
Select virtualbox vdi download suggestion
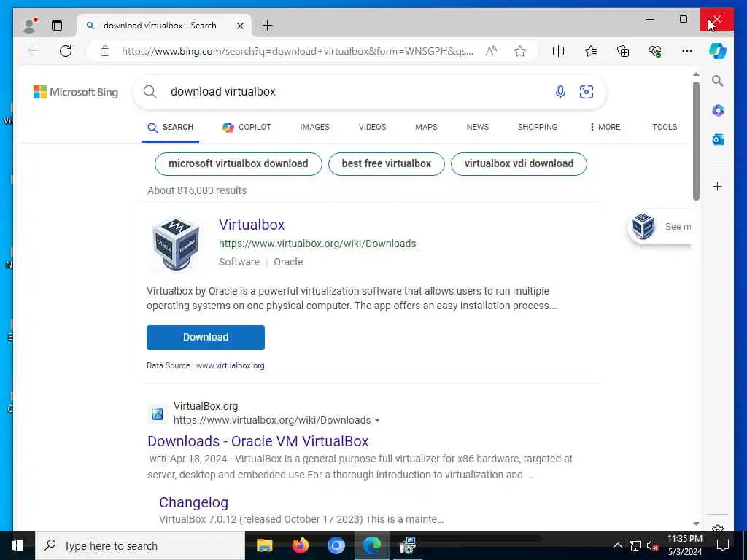[519, 164]
